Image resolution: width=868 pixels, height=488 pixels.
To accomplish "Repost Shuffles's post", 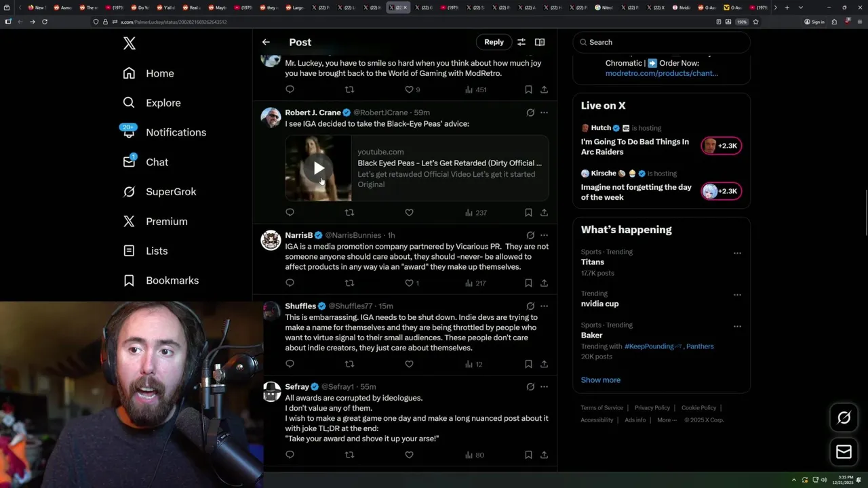I will click(x=349, y=364).
